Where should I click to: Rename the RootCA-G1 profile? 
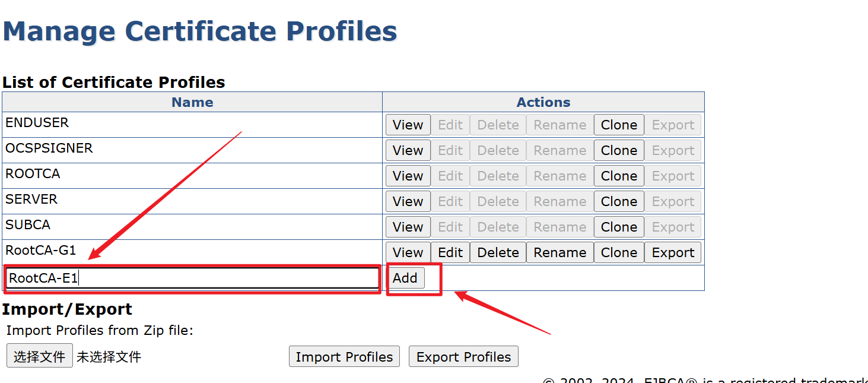point(559,252)
